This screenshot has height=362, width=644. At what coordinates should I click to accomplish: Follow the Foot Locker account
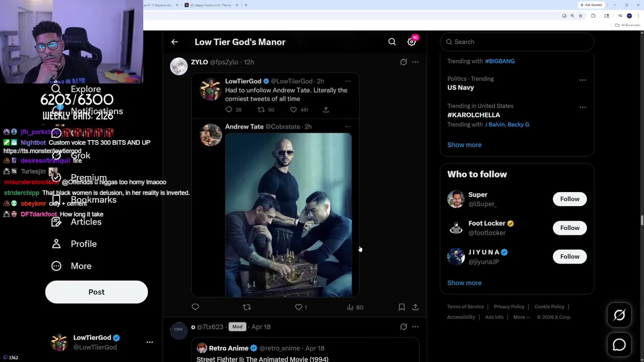[570, 228]
